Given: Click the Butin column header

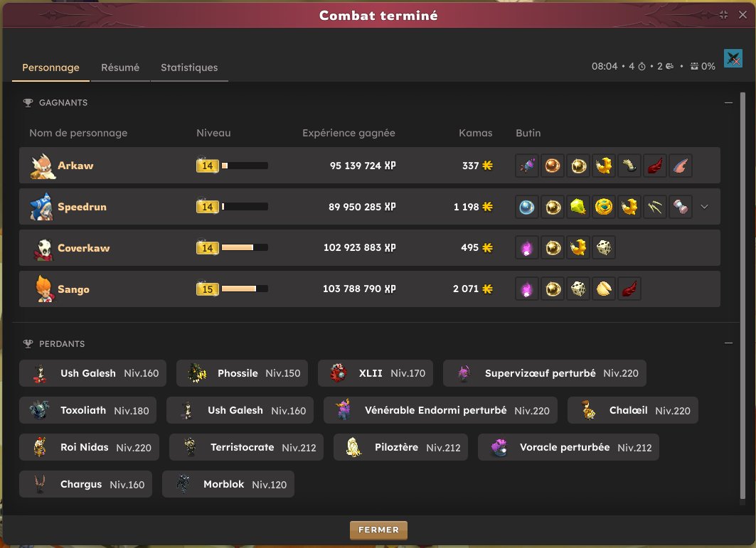Looking at the screenshot, I should pyautogui.click(x=528, y=133).
